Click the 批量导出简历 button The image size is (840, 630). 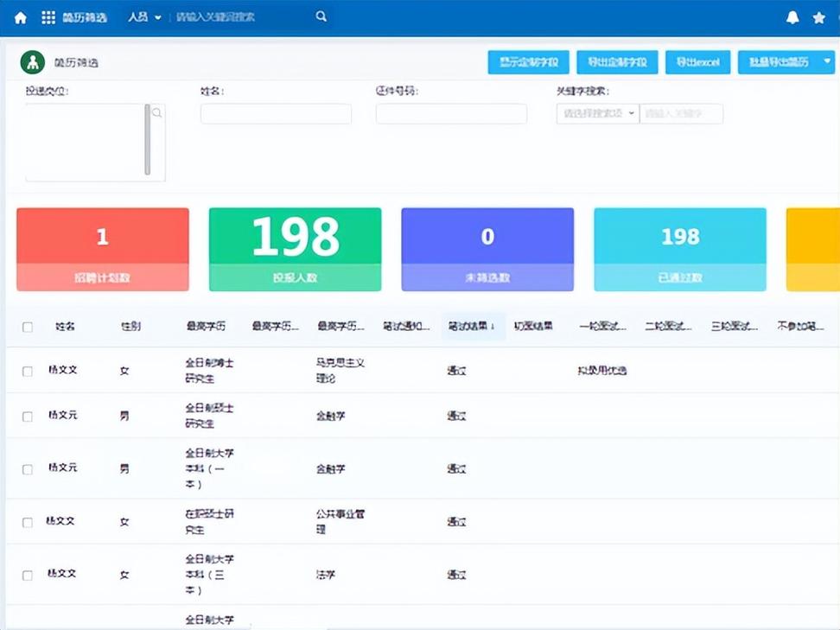(779, 62)
